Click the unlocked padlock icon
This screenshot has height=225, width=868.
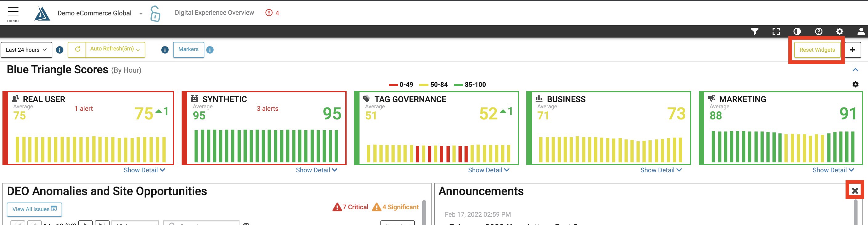pyautogui.click(x=155, y=14)
